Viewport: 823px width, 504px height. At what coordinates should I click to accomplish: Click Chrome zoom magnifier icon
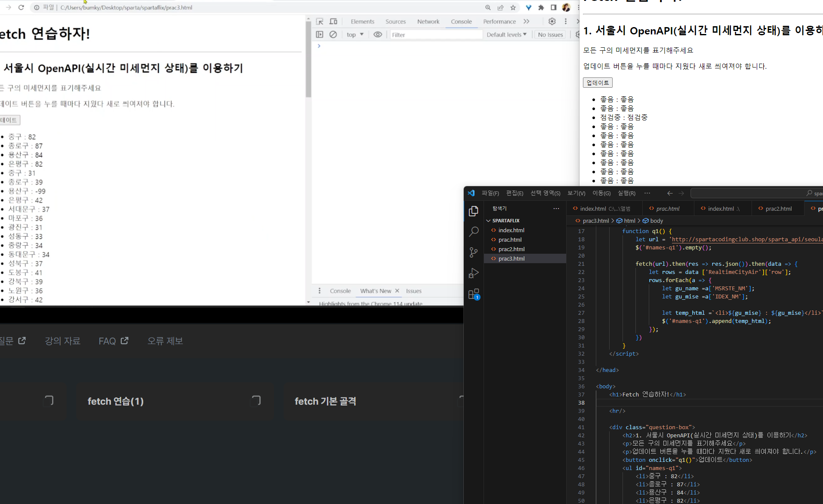click(488, 7)
